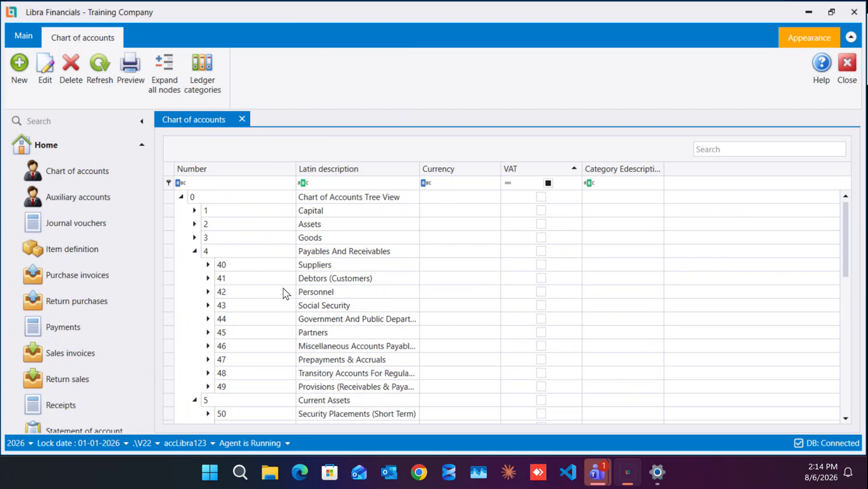Tick the VAT checkbox for Capital row

coord(541,210)
